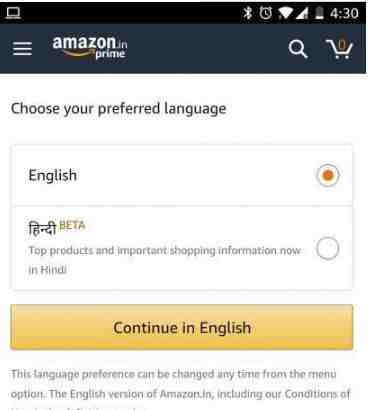Tap the Wi-Fi signal status icon

click(x=285, y=13)
